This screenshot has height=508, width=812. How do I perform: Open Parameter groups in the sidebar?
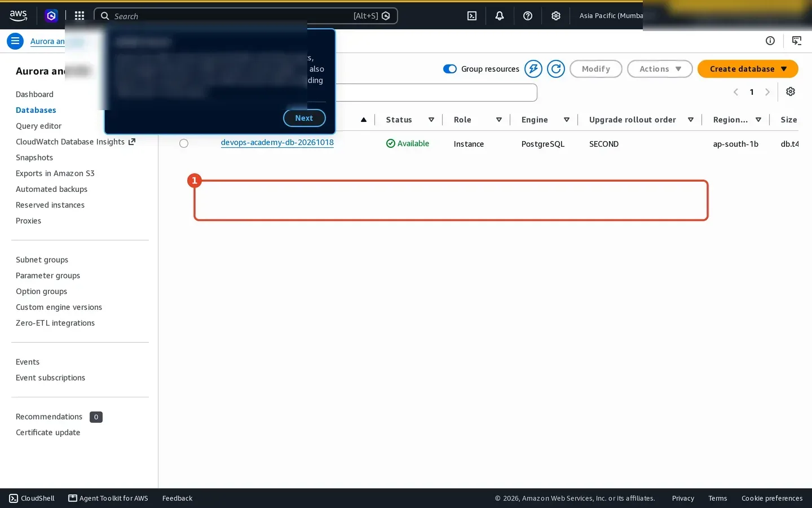coord(48,275)
